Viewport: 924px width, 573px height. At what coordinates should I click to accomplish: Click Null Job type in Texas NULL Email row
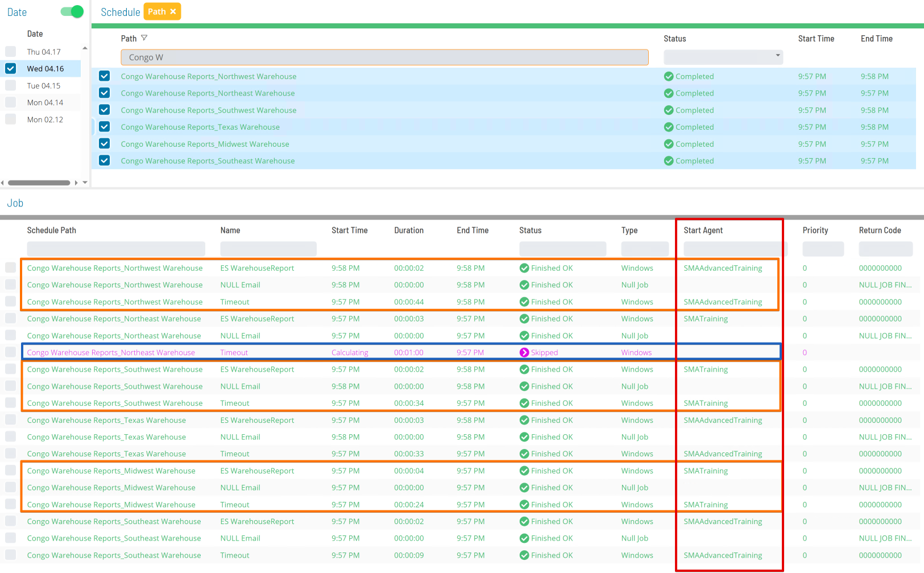pyautogui.click(x=635, y=437)
